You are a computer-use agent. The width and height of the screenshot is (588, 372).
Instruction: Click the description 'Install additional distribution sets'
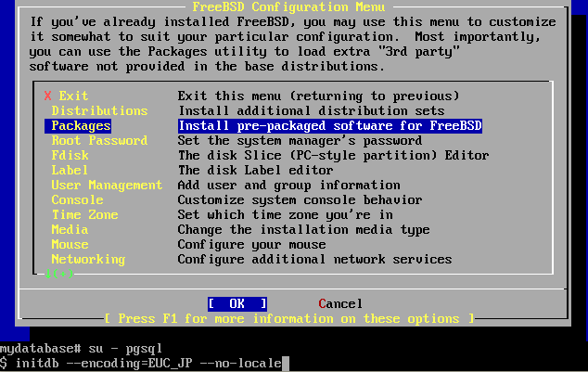(x=312, y=111)
